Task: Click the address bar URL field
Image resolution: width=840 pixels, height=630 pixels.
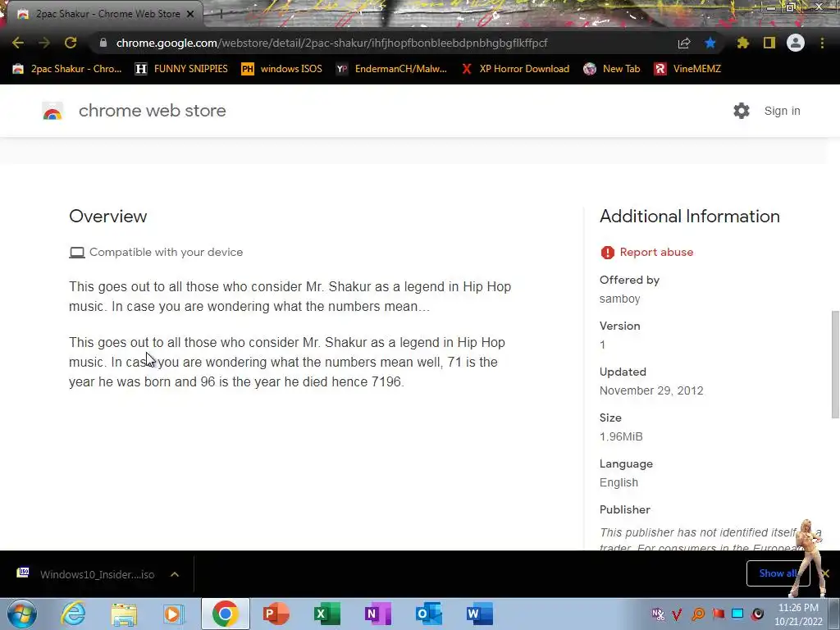Action: click(332, 43)
